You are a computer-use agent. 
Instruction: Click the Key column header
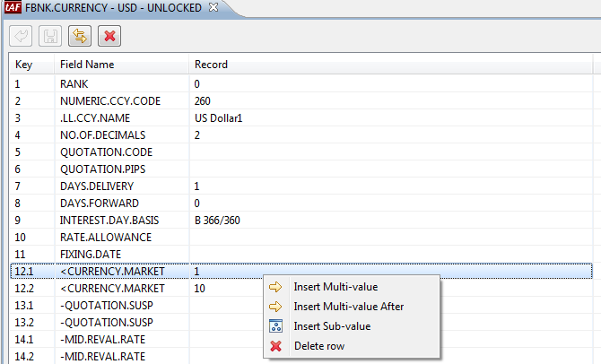point(24,65)
